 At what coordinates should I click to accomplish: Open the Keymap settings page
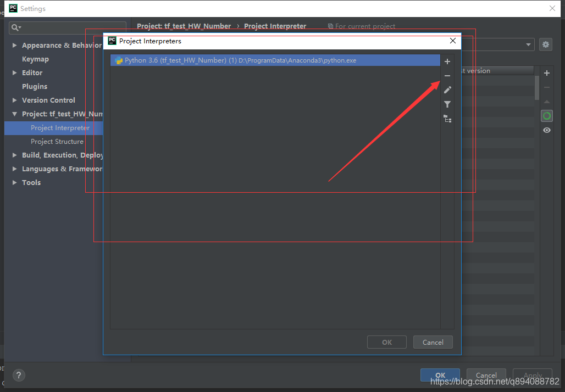(x=35, y=59)
